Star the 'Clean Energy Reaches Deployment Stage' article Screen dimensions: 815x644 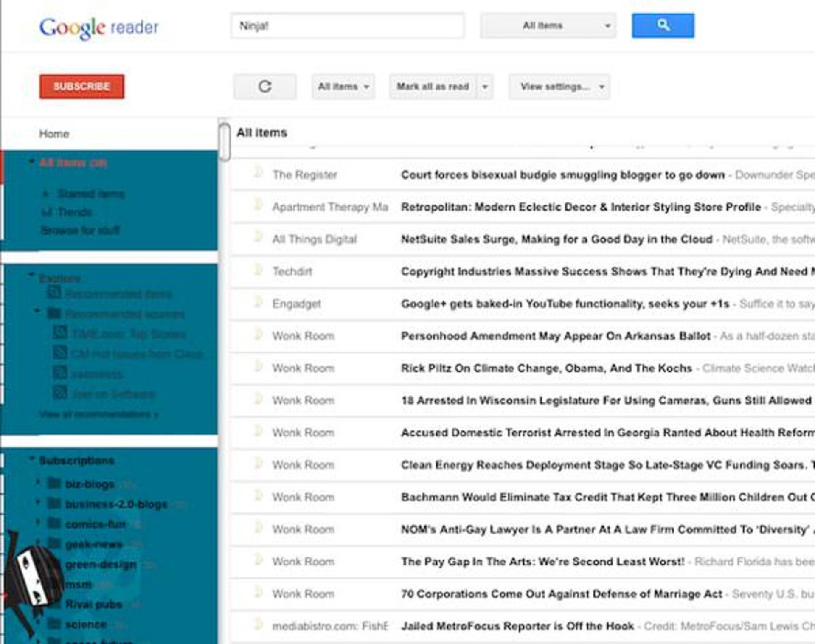[257, 463]
